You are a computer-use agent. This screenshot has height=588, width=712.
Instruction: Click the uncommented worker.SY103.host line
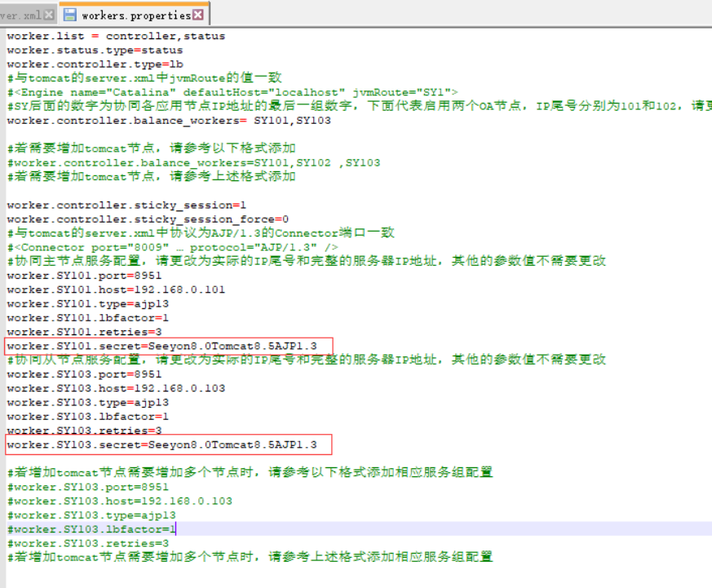click(x=116, y=388)
